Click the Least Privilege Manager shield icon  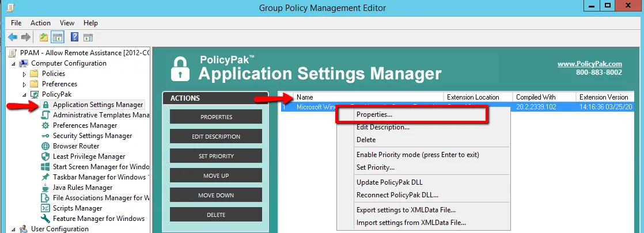46,156
